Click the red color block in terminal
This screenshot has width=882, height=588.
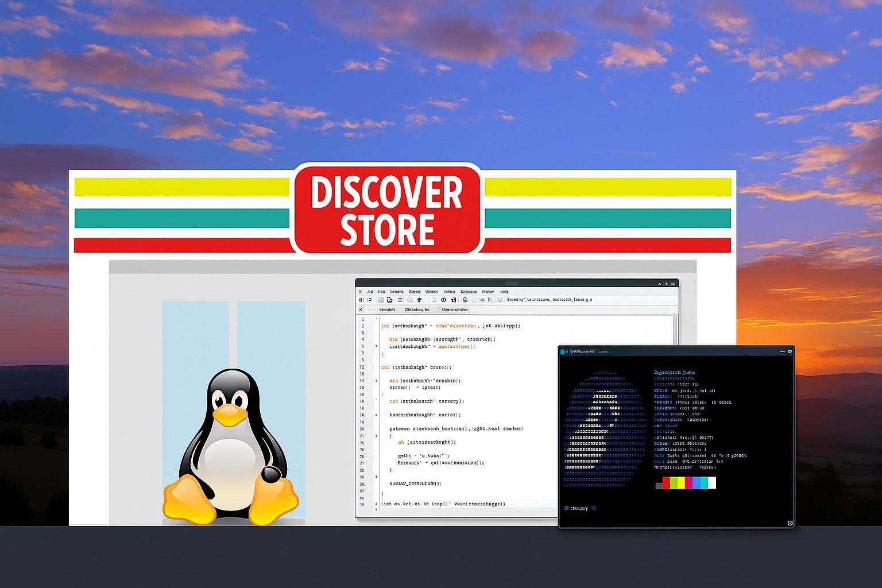point(667,483)
